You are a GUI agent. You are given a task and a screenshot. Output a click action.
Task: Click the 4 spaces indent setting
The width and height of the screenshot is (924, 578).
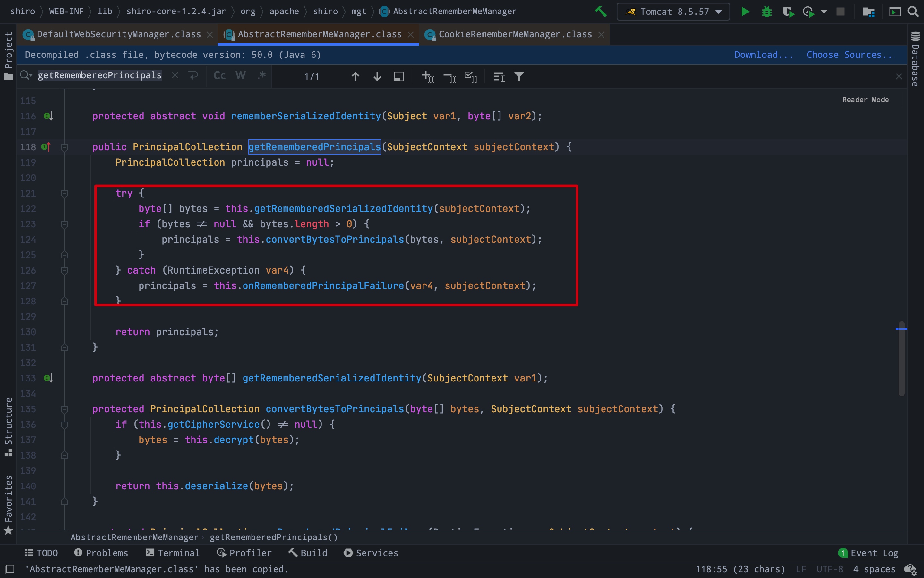point(874,569)
